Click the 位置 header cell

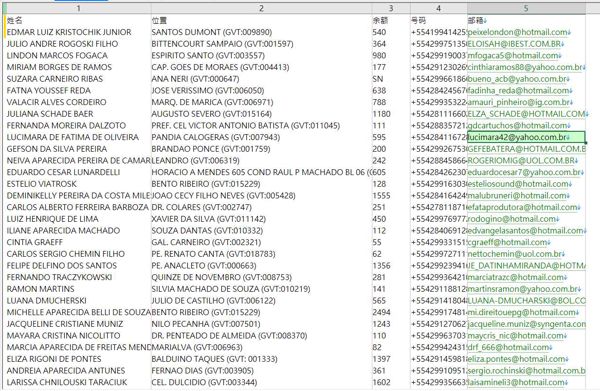(159, 20)
